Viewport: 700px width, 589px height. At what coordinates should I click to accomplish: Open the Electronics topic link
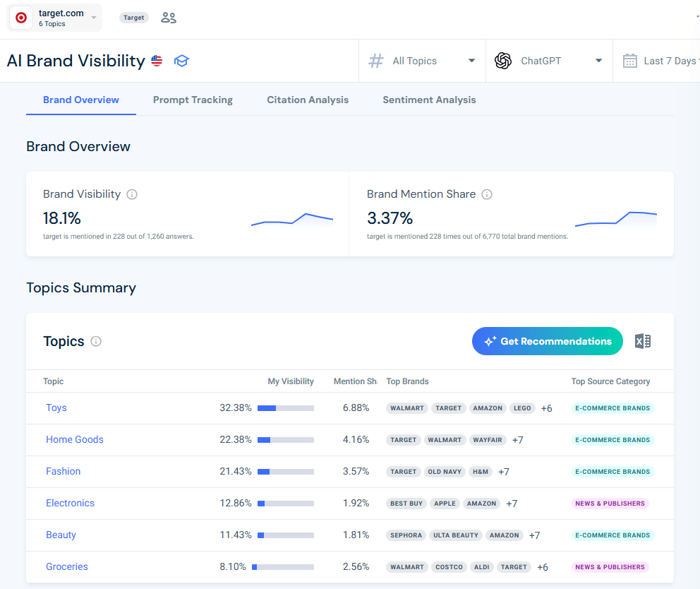[70, 504]
